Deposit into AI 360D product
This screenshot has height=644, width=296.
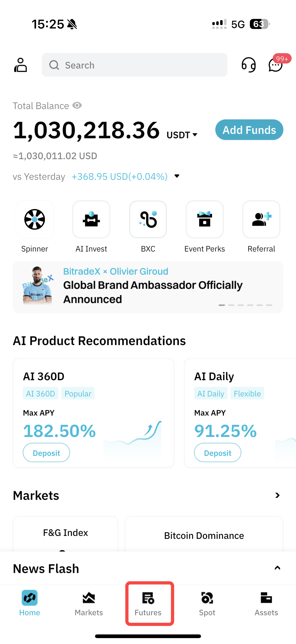coord(46,453)
